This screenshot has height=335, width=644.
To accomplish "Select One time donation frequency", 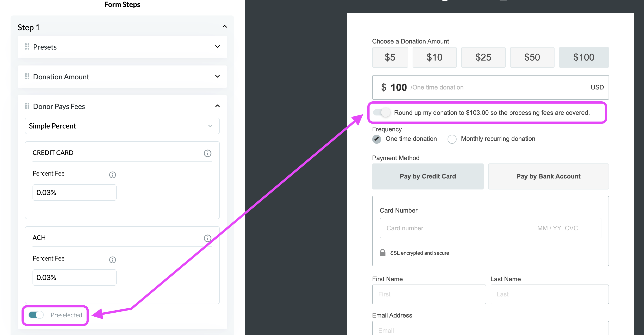I will pyautogui.click(x=376, y=139).
